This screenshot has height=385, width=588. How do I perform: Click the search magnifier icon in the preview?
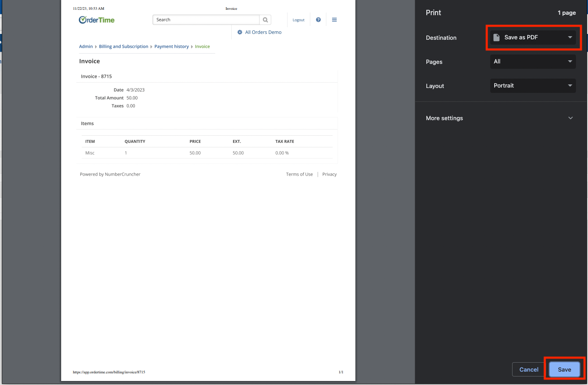click(x=265, y=20)
